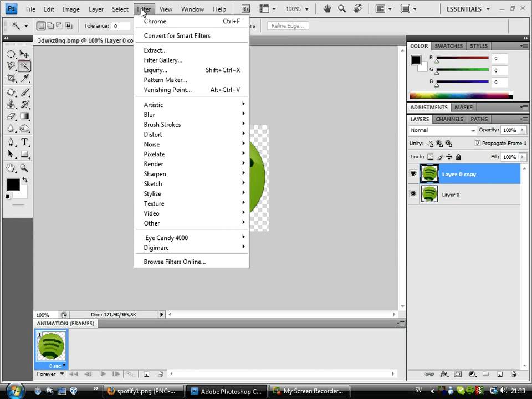This screenshot has height=399, width=532.
Task: Select the Rectangle shape tool
Action: 24,154
